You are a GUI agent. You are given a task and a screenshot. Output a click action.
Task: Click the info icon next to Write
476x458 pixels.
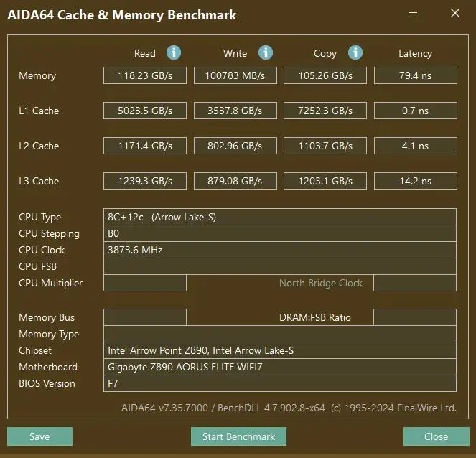pos(266,53)
